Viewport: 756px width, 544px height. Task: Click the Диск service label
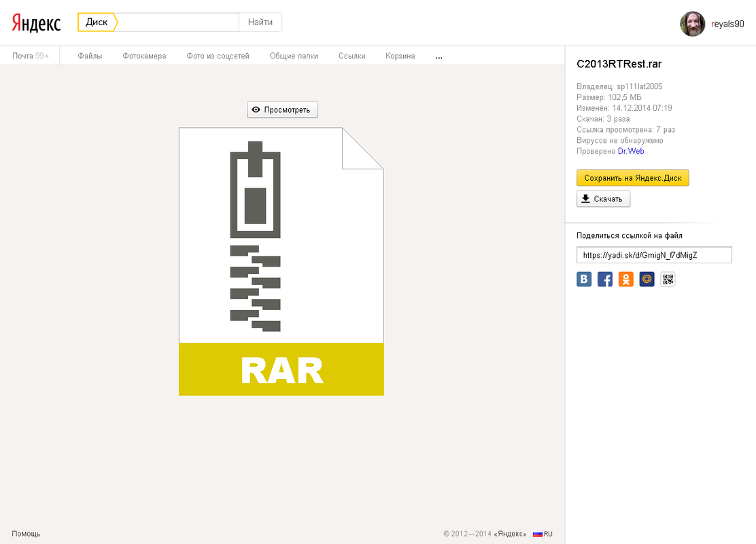point(97,22)
